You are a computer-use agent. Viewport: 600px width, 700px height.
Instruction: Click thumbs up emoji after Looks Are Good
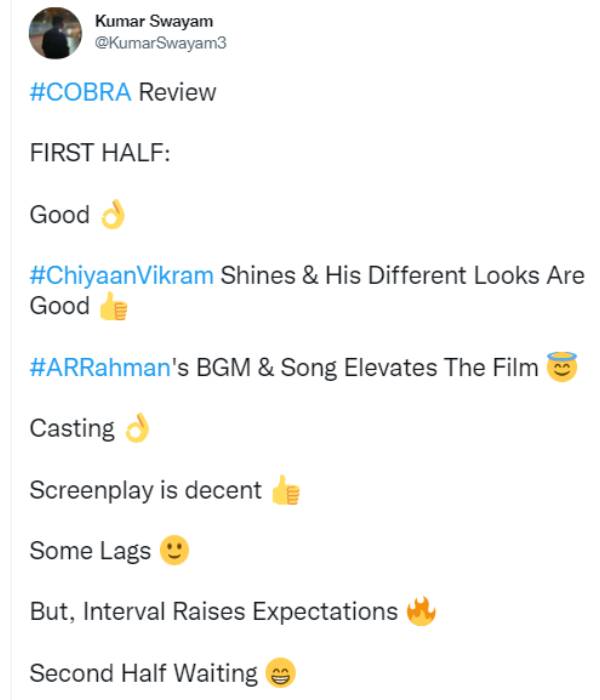[114, 308]
